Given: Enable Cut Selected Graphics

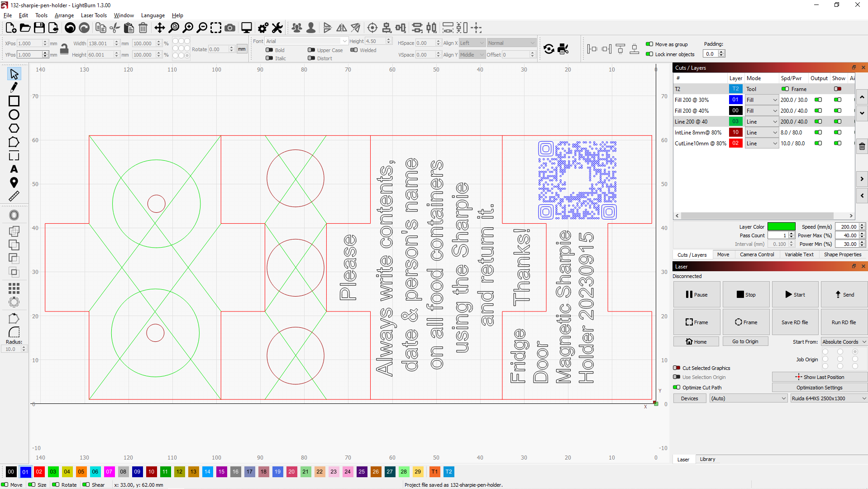Looking at the screenshot, I should (677, 368).
